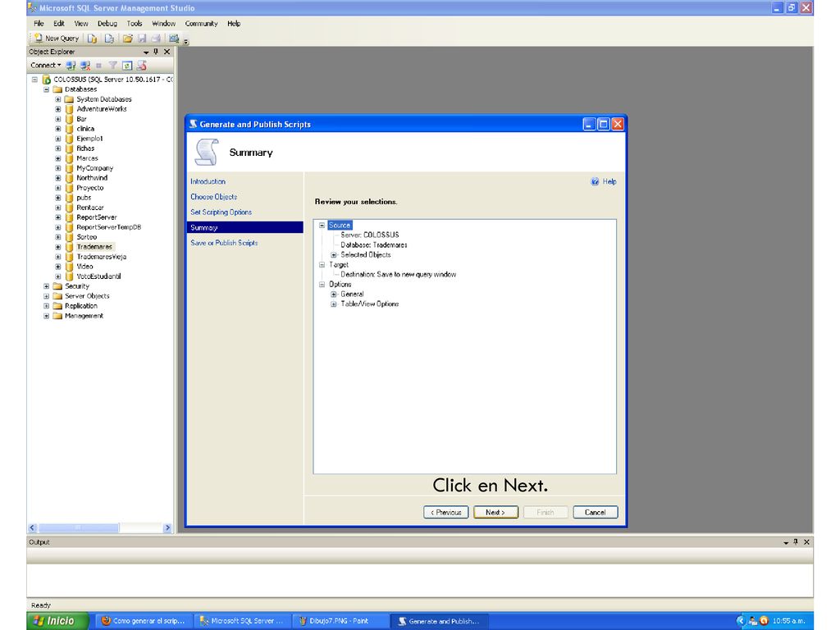Expand the Northwind database node
The height and width of the screenshot is (630, 840).
pyautogui.click(x=58, y=178)
